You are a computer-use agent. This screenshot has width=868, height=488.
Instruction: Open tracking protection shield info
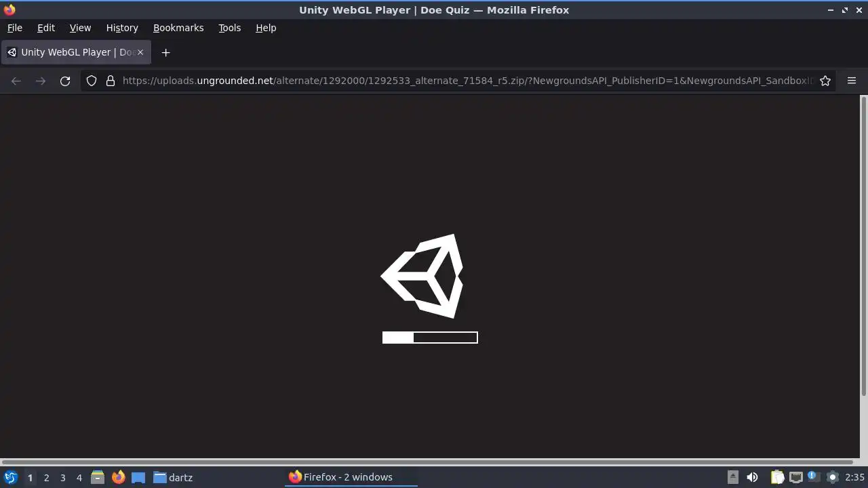[92, 81]
